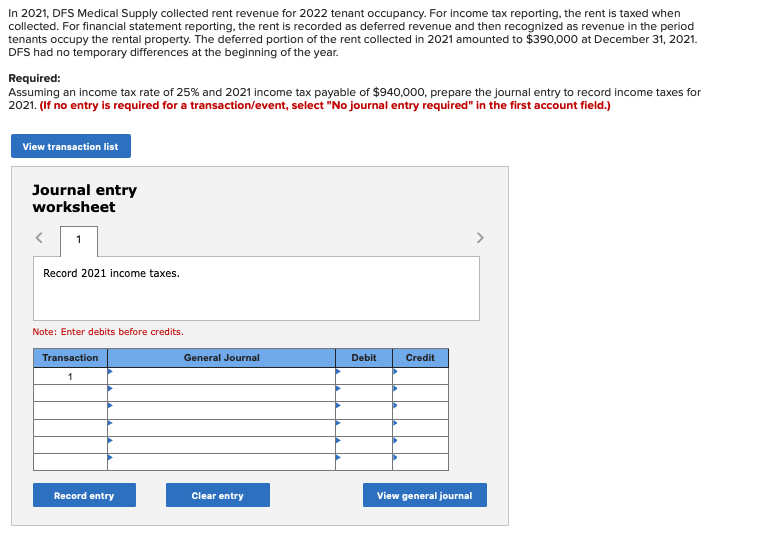Click the Debit column header
The height and width of the screenshot is (535, 761).
coord(364,358)
